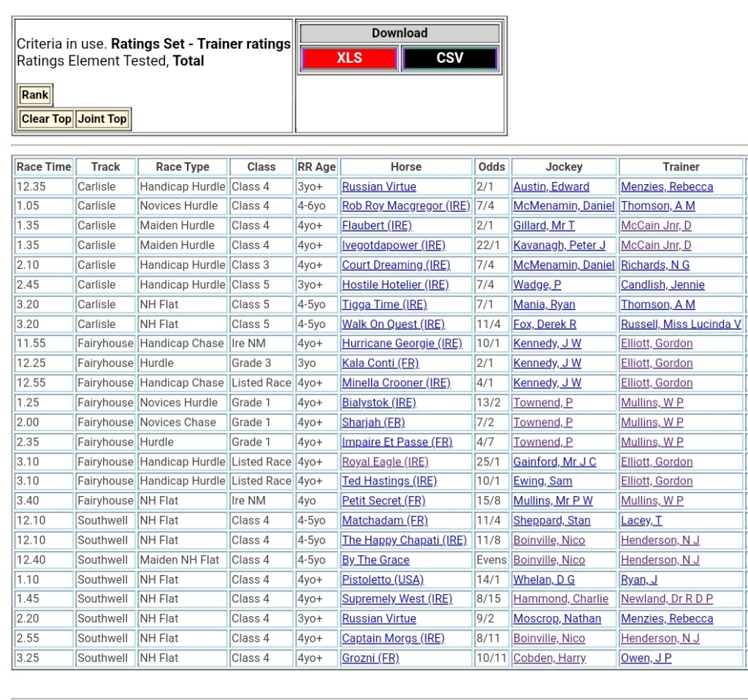This screenshot has height=700, width=748.
Task: View horse Grozni (FR)
Action: point(370,658)
